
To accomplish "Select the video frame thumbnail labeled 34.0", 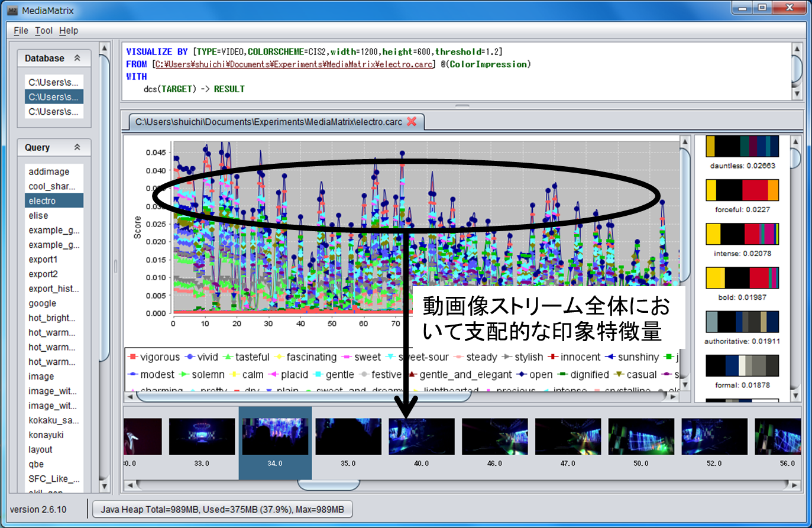I will [x=275, y=437].
